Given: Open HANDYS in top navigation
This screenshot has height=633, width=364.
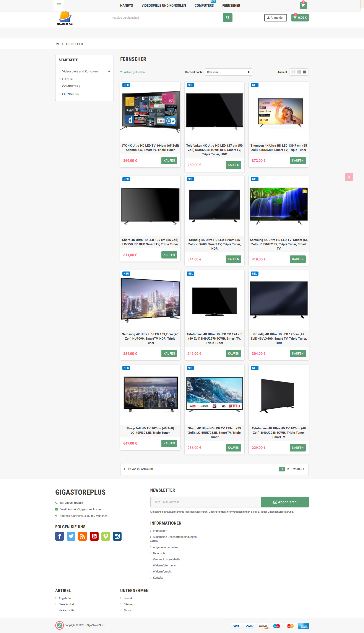Looking at the screenshot, I should coord(127,5).
